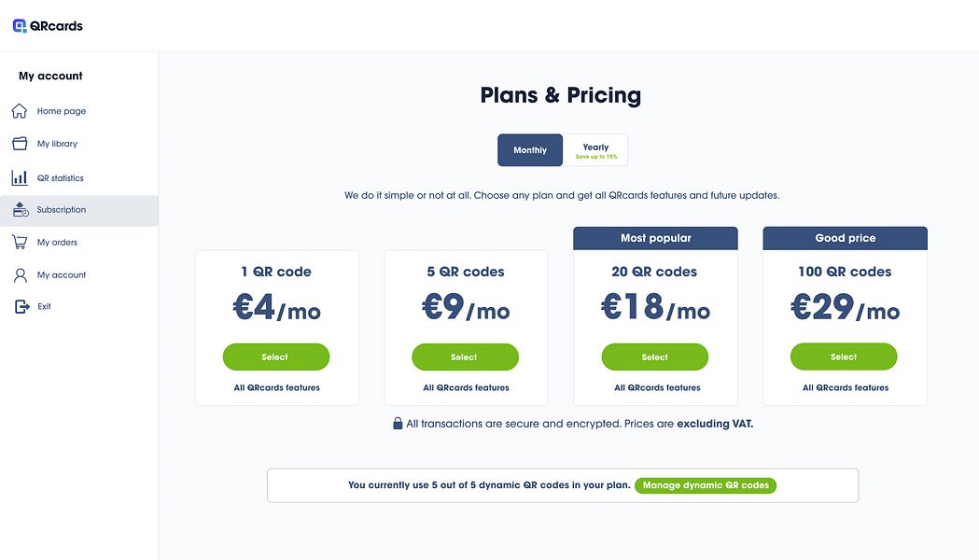
Task: Go to My library menu item
Action: tap(57, 144)
